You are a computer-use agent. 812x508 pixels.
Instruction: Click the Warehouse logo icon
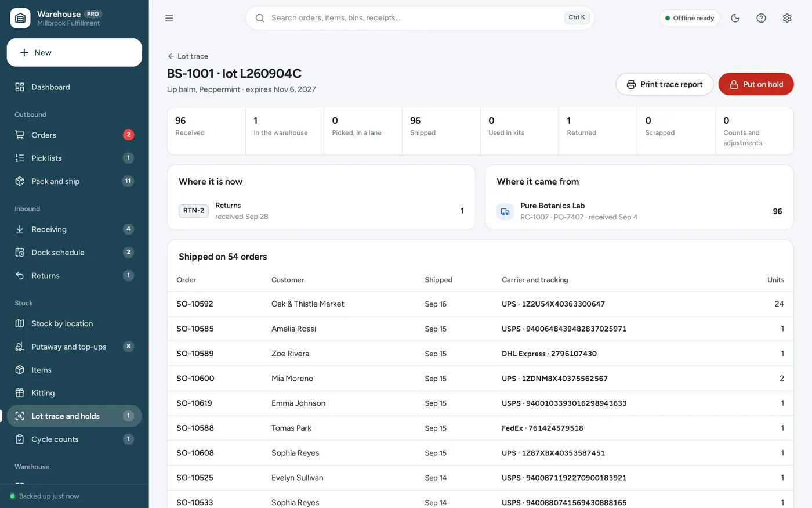pos(20,18)
